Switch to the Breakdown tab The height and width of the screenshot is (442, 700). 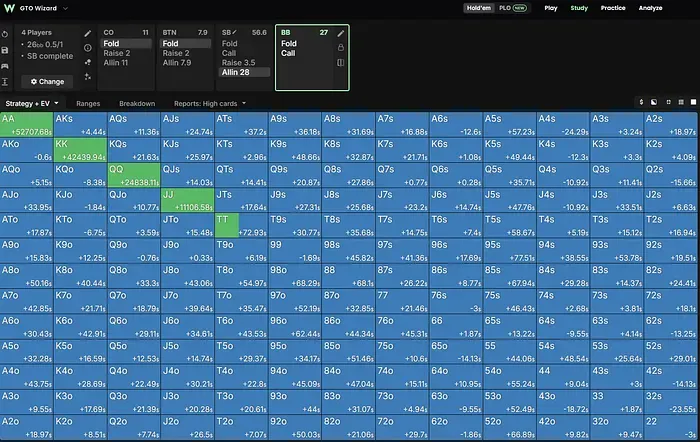(137, 104)
